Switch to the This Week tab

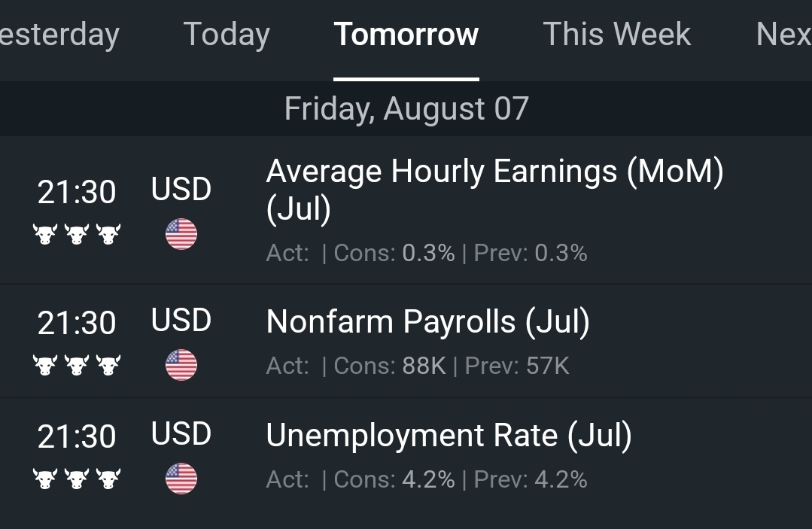[617, 34]
